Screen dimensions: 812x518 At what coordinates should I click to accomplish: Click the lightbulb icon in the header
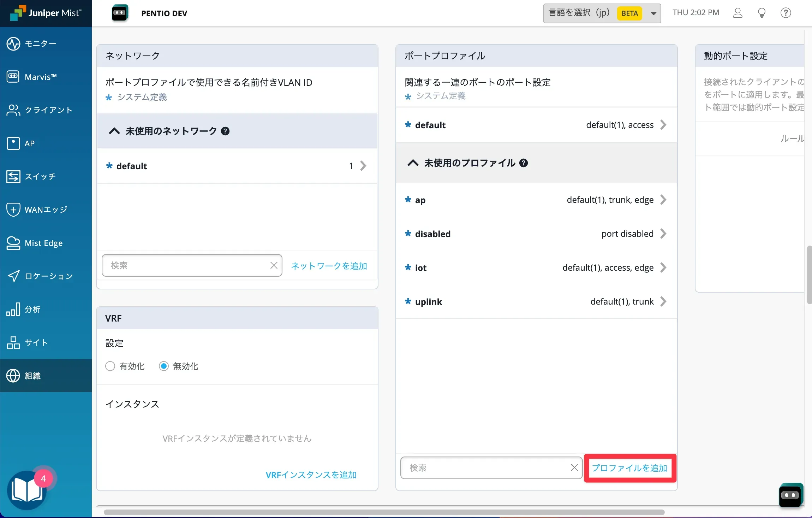[x=762, y=13]
